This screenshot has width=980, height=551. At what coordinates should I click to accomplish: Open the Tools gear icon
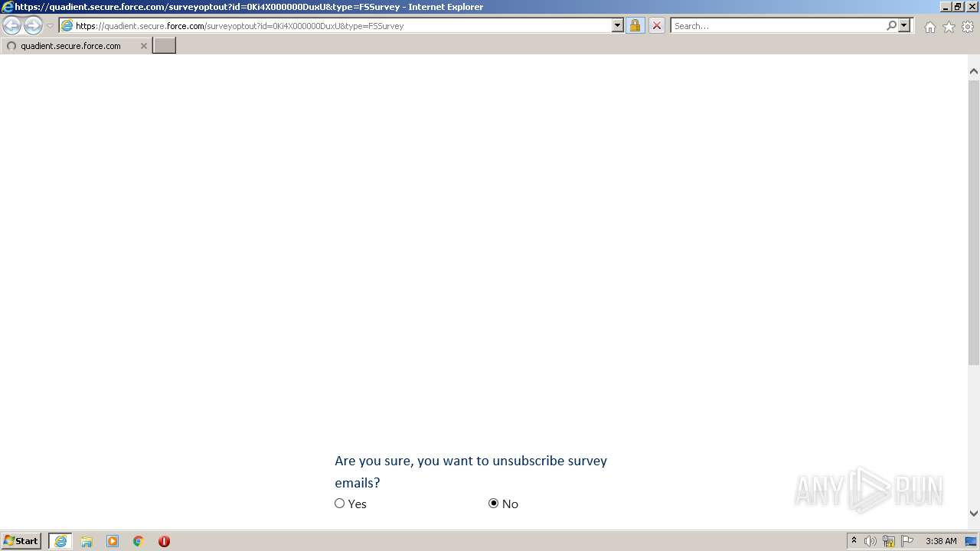click(968, 27)
